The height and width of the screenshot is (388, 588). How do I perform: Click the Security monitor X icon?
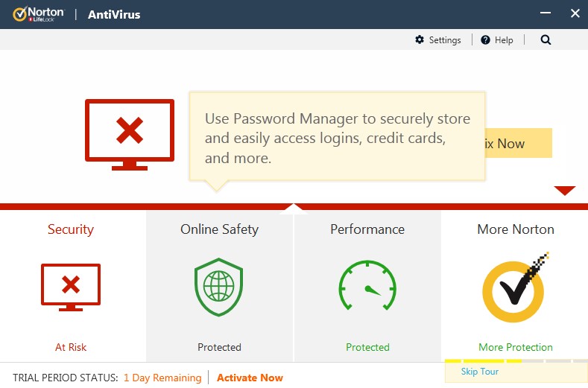[71, 287]
